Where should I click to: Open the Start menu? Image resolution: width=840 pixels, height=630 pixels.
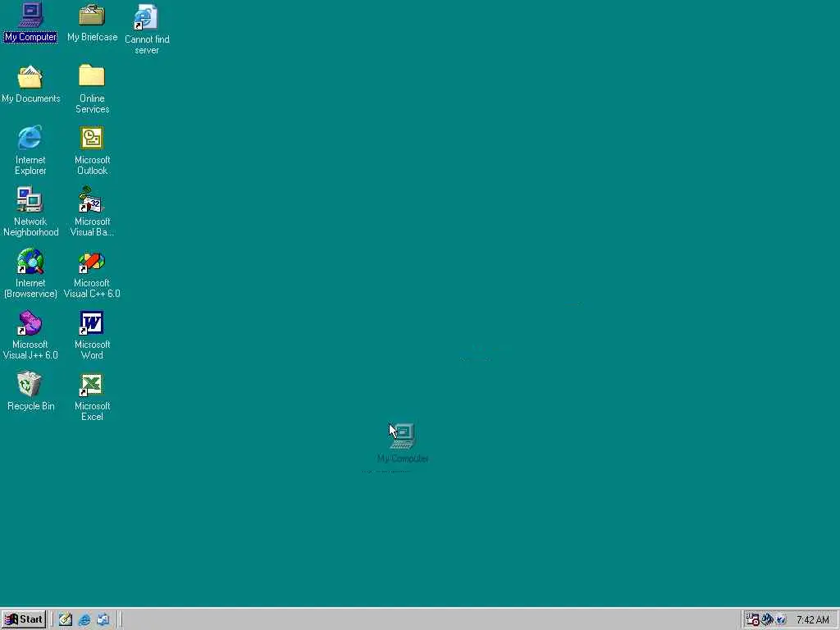(24, 619)
